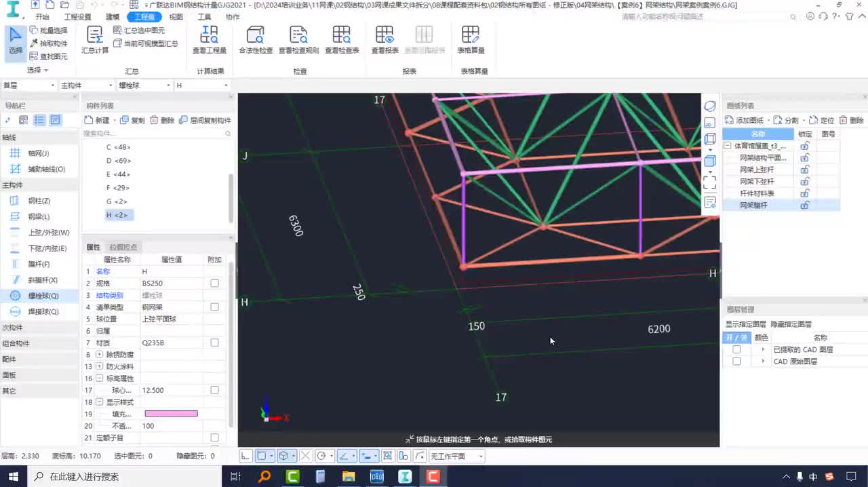Screen dimensions: 868x487
Task: Click the pink 填充 color swatch
Action: (x=171, y=414)
